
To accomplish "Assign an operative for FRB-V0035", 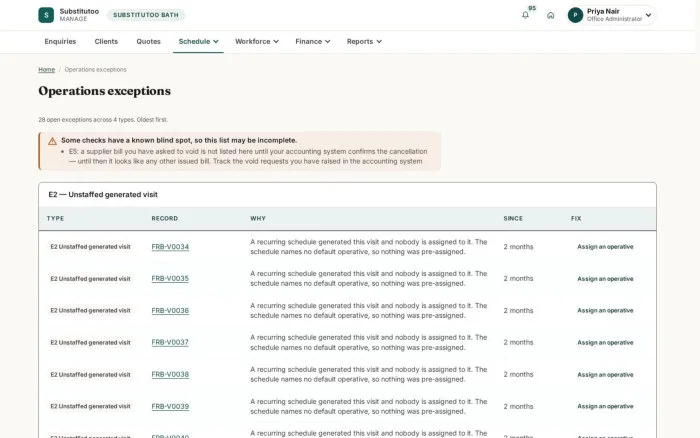I will pyautogui.click(x=605, y=279).
